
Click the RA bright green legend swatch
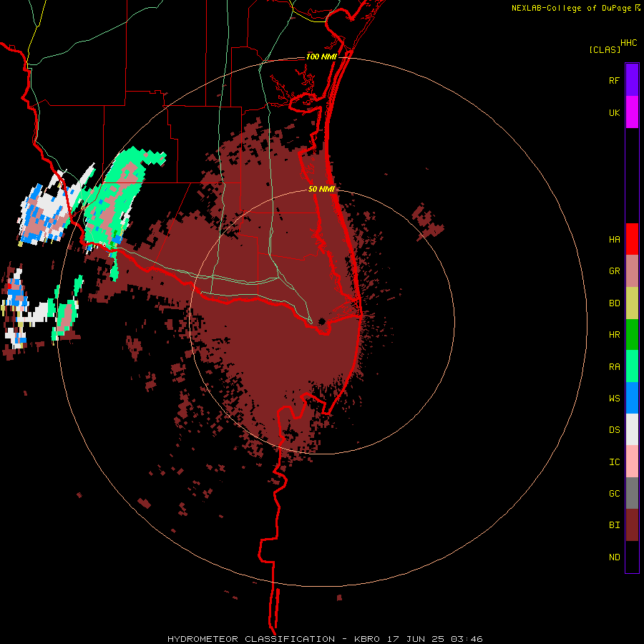[x=632, y=366]
